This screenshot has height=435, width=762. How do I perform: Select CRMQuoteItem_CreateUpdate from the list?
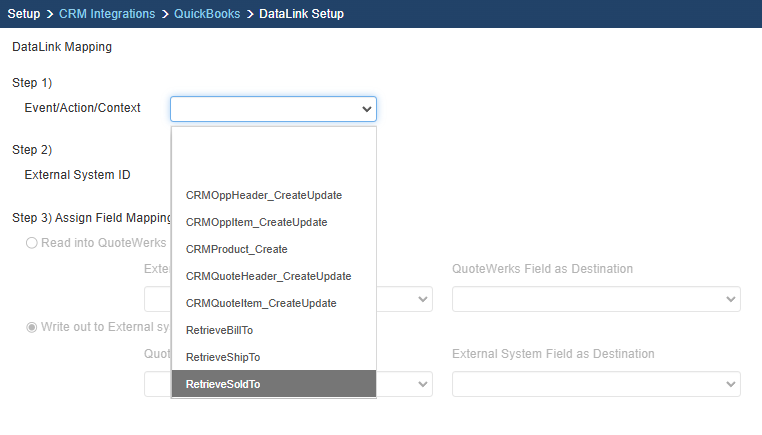(261, 303)
